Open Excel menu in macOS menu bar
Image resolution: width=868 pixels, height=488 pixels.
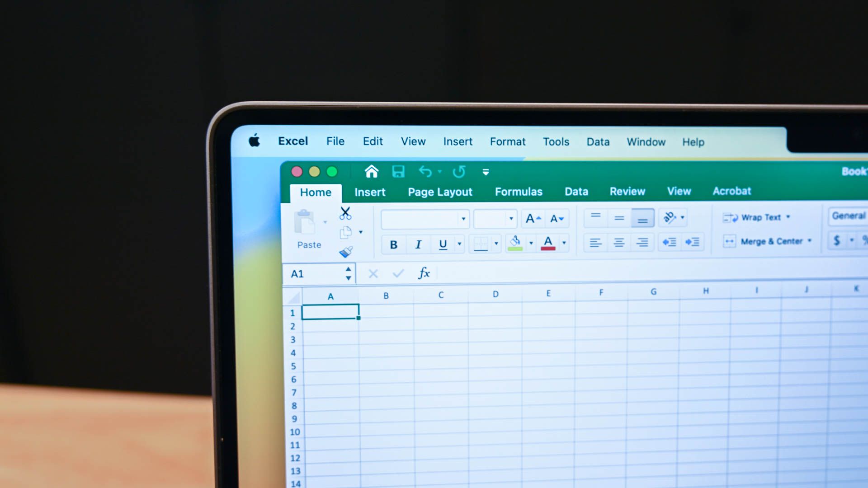(x=292, y=141)
